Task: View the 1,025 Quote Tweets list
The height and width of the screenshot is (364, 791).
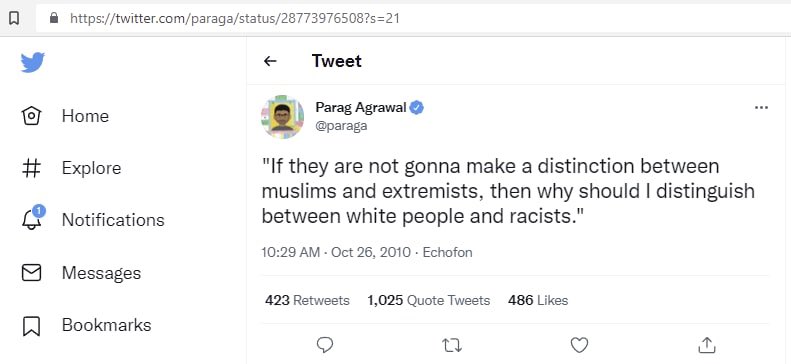Action: [x=429, y=300]
